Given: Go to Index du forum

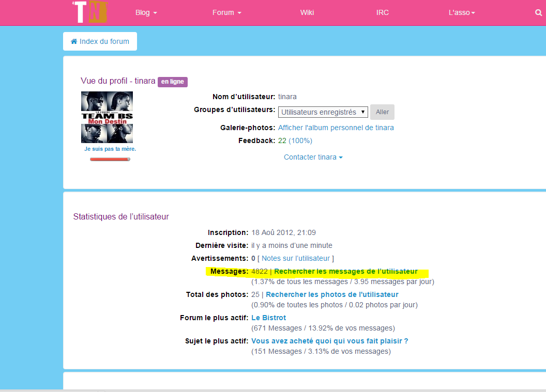Looking at the screenshot, I should [100, 41].
